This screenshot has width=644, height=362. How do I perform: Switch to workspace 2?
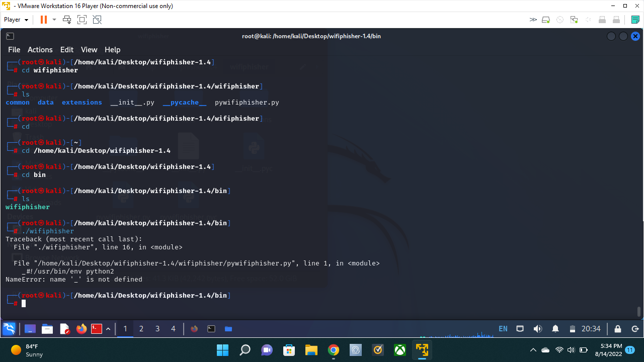click(x=141, y=328)
